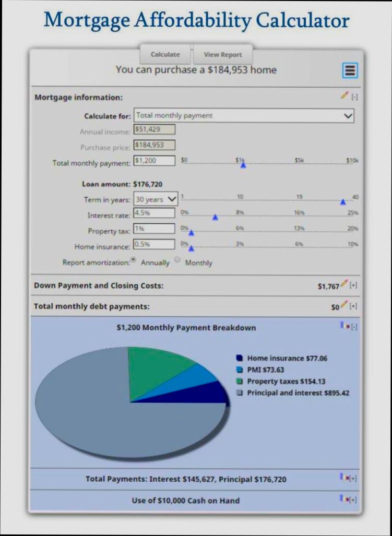Screen dimensions: 392x536
Task: Click the pencil icon next to $1,767
Action: (x=344, y=284)
